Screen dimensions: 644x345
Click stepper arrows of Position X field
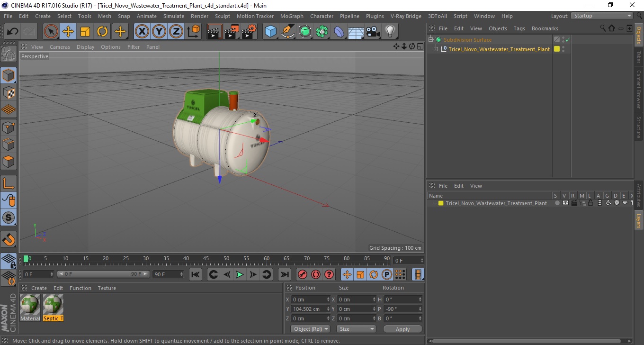tap(328, 300)
